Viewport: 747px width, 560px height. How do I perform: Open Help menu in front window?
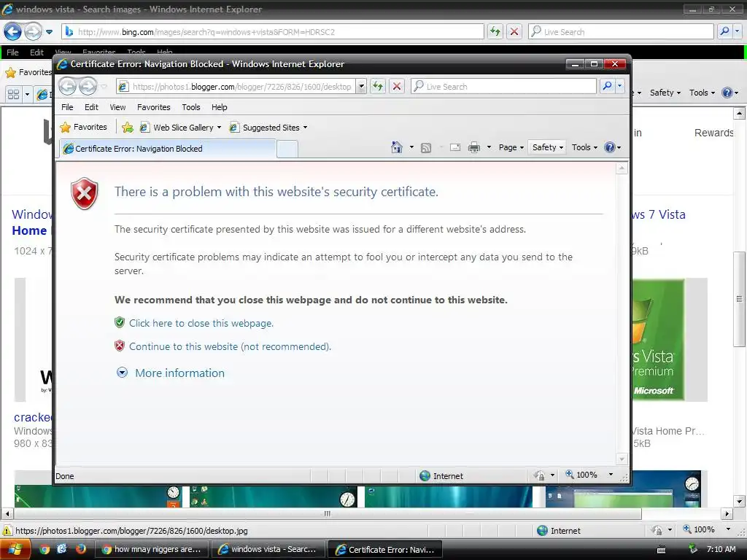[219, 107]
